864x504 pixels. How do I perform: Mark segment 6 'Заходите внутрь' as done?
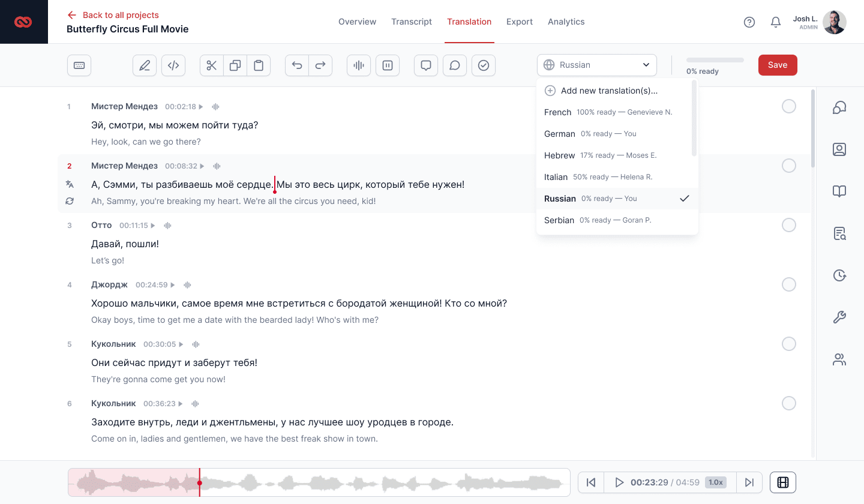[x=789, y=403]
